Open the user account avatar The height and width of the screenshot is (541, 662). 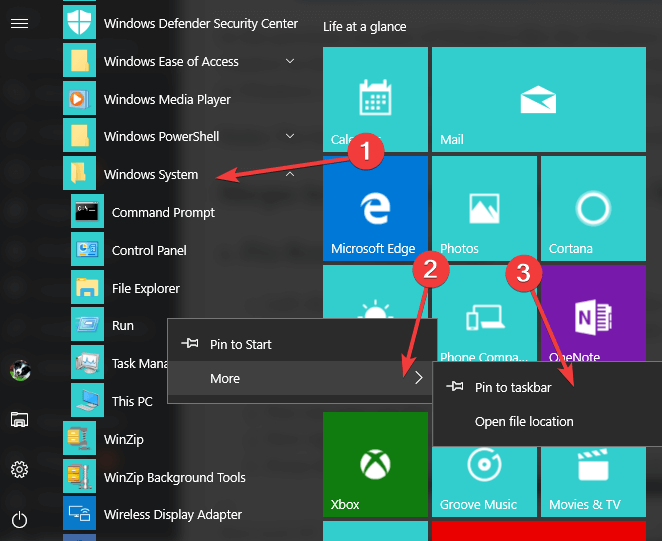[x=20, y=370]
